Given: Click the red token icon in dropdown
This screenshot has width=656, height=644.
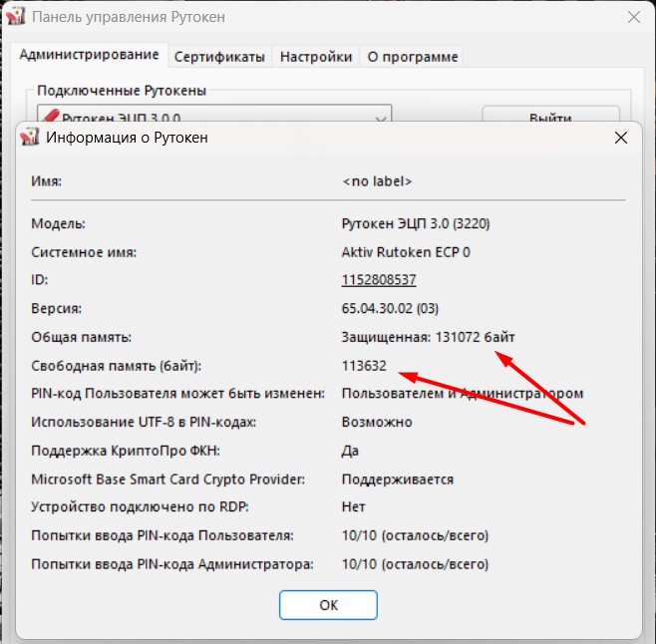Looking at the screenshot, I should tap(51, 115).
